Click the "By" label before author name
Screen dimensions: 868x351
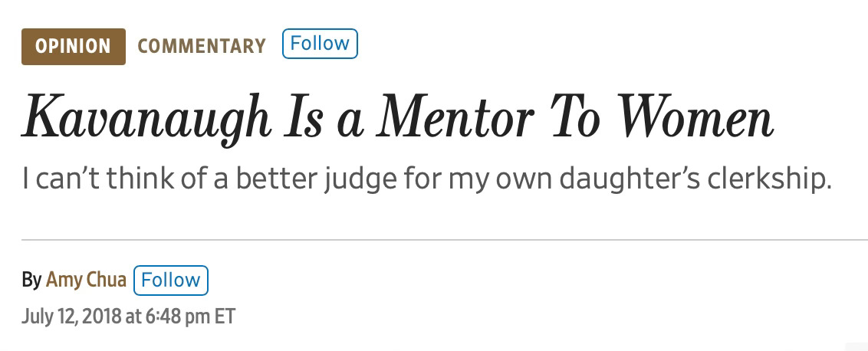(31, 280)
